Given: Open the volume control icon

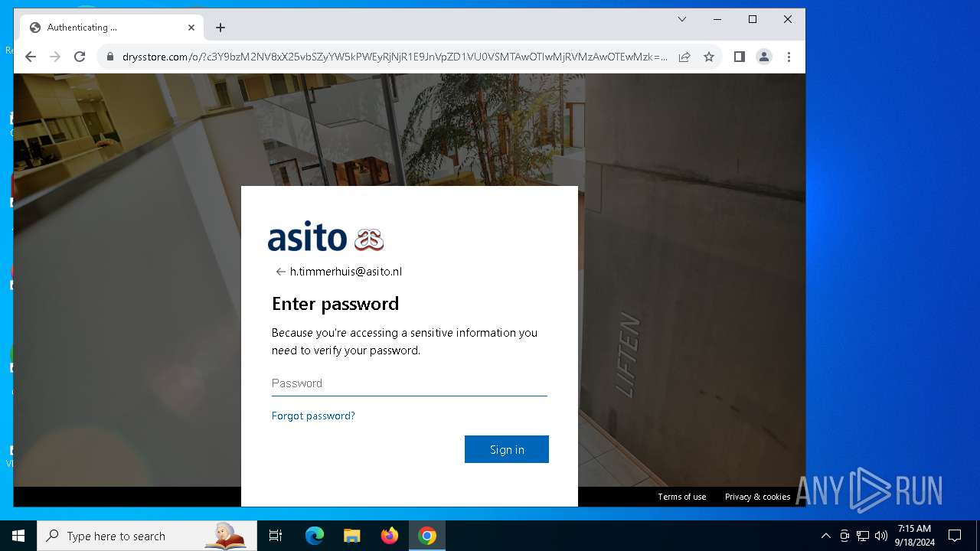Looking at the screenshot, I should (x=881, y=536).
